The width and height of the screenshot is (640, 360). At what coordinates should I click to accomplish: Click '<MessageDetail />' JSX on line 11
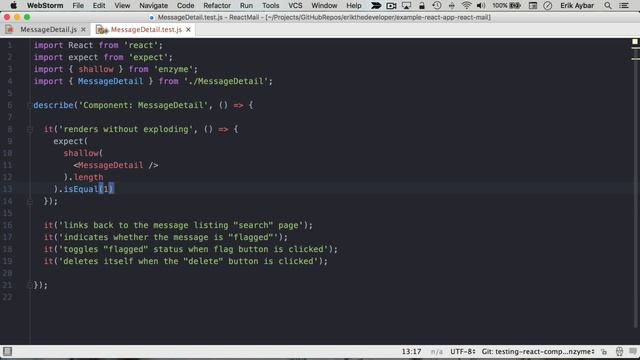(116, 165)
